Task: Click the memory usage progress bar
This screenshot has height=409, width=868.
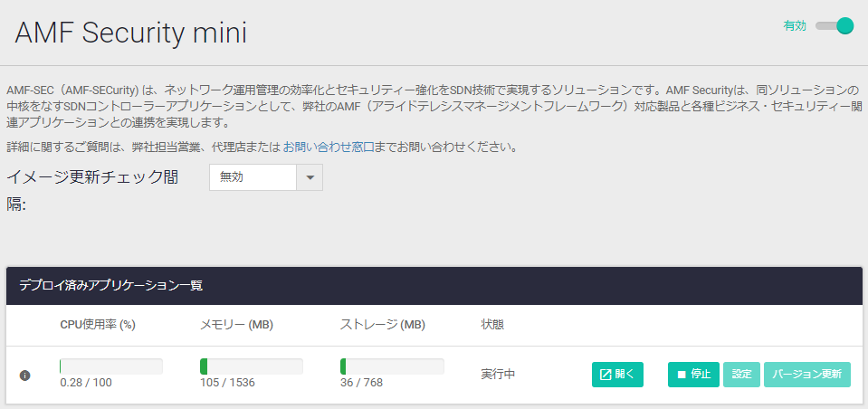Action: pos(251,366)
